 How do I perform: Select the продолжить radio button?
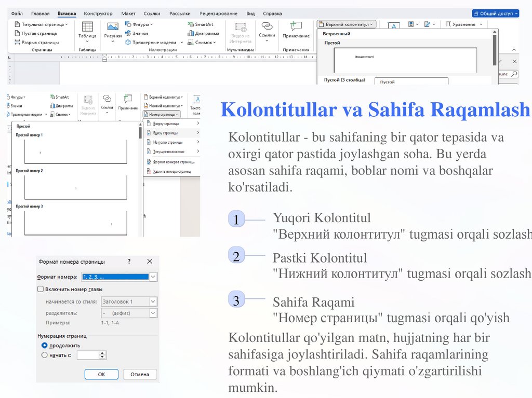(x=45, y=345)
